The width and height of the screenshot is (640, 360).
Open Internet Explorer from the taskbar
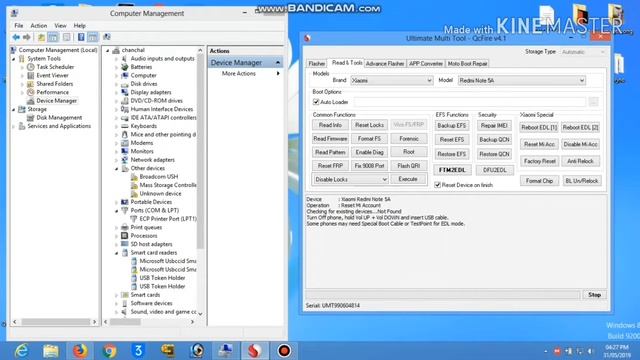[x=21, y=351]
